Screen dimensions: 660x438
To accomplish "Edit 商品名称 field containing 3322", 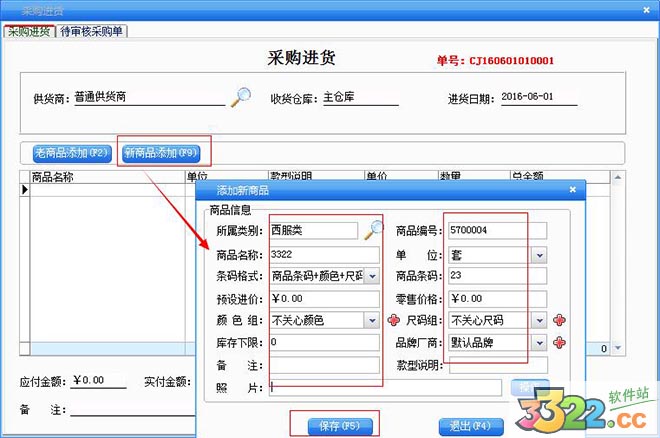I will (325, 255).
